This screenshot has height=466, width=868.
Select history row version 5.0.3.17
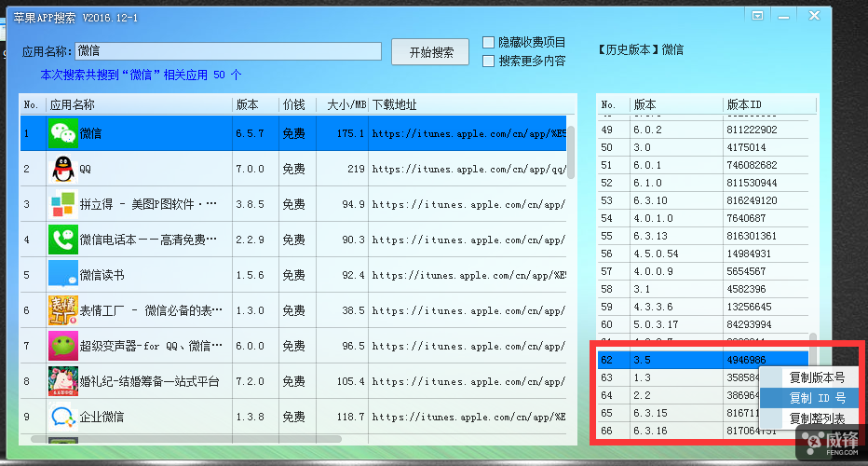click(x=703, y=324)
